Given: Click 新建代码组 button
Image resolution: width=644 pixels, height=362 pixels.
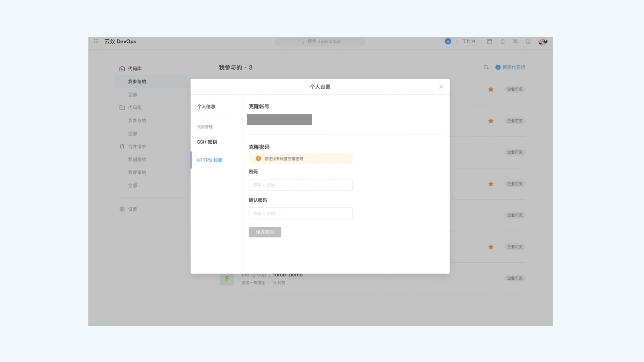Looking at the screenshot, I should point(510,67).
